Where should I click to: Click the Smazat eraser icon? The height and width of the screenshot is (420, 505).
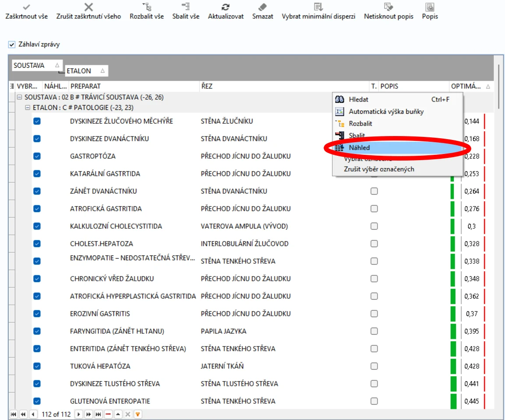(262, 7)
